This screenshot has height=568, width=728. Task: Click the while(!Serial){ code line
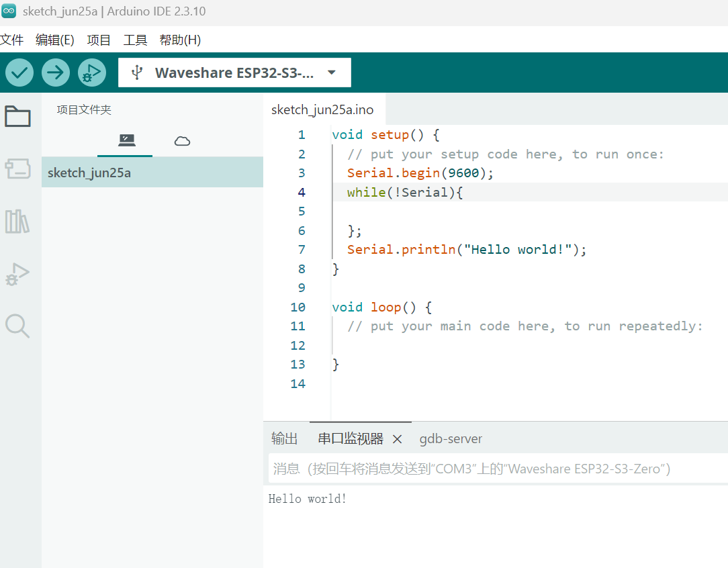405,192
